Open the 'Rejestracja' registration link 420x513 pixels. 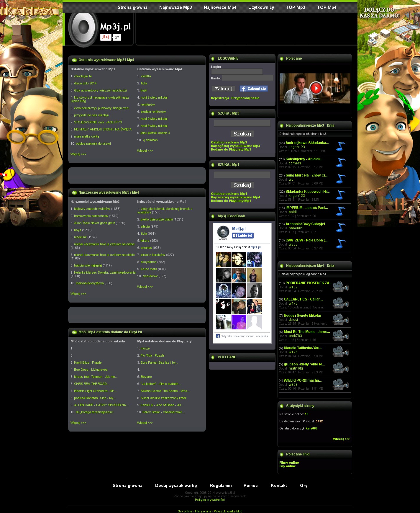(x=220, y=98)
